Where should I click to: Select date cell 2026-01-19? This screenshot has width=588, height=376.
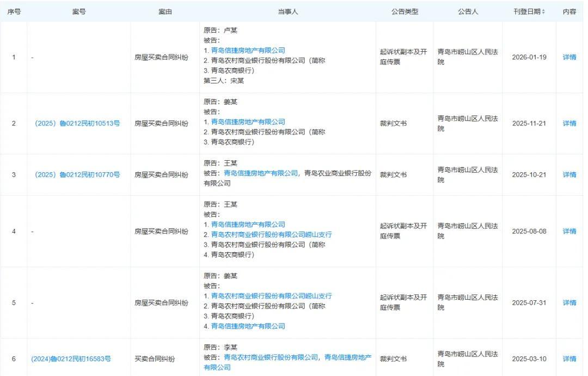(x=529, y=57)
